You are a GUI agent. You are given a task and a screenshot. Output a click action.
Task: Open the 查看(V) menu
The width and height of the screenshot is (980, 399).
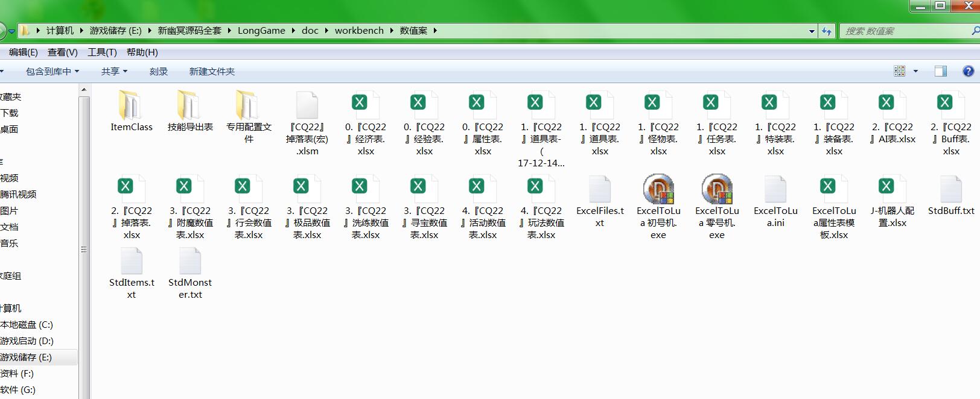point(63,52)
